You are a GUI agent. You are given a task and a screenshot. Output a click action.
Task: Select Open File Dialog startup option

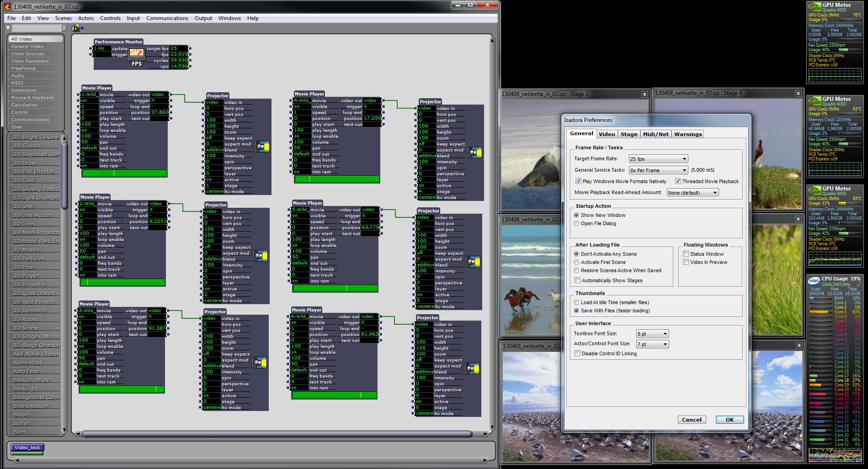(576, 223)
